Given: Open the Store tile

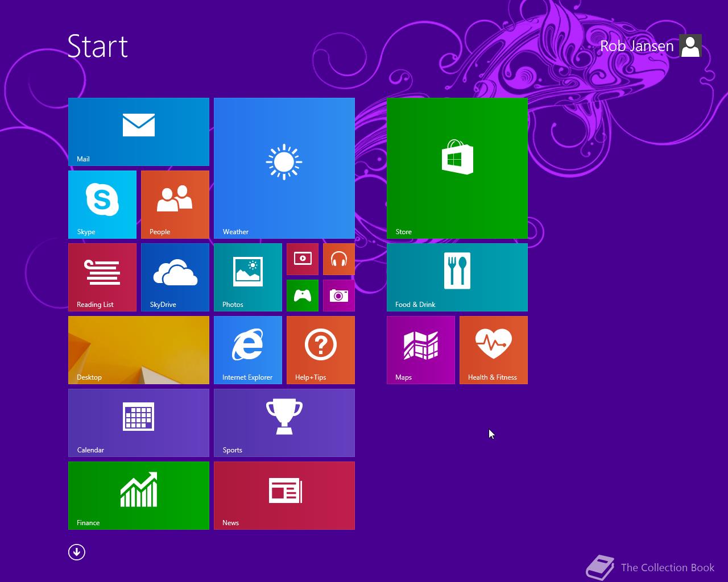Looking at the screenshot, I should tap(457, 168).
